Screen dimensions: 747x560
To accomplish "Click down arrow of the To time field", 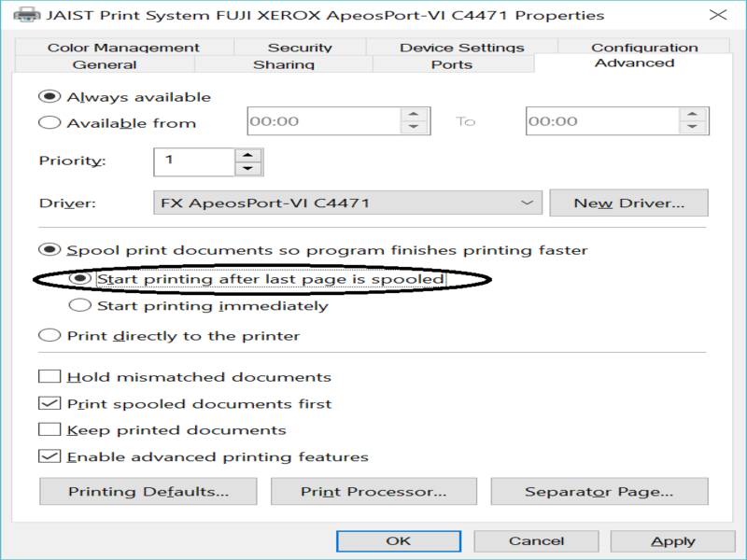I will pyautogui.click(x=692, y=128).
